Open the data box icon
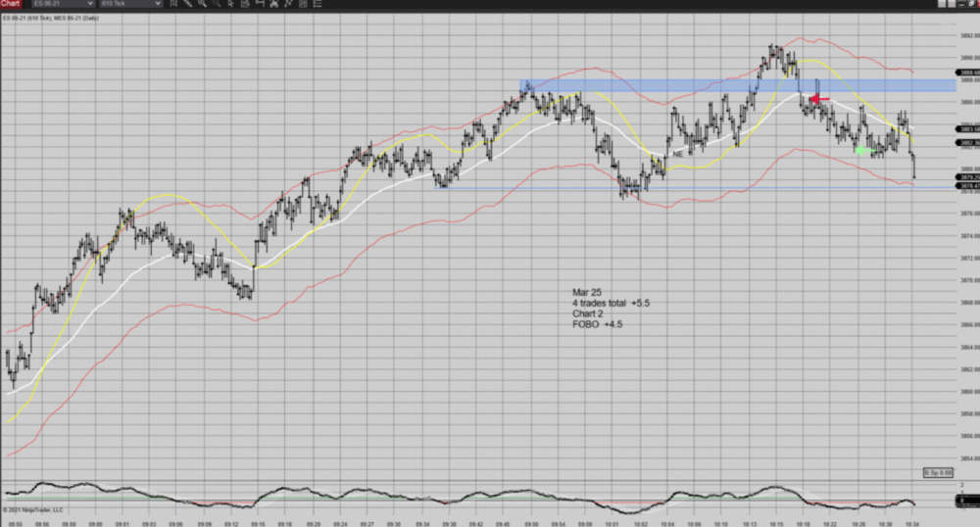This screenshot has height=527, width=980. [245, 4]
